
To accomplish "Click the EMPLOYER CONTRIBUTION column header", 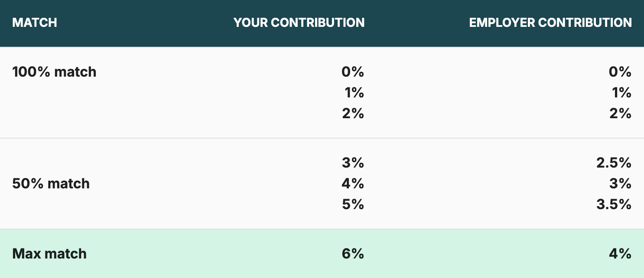I will click(x=550, y=23).
